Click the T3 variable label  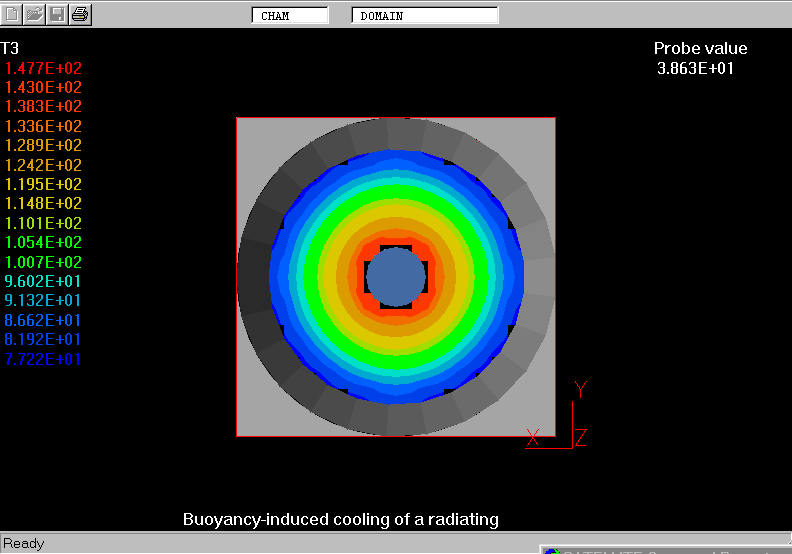coord(10,48)
